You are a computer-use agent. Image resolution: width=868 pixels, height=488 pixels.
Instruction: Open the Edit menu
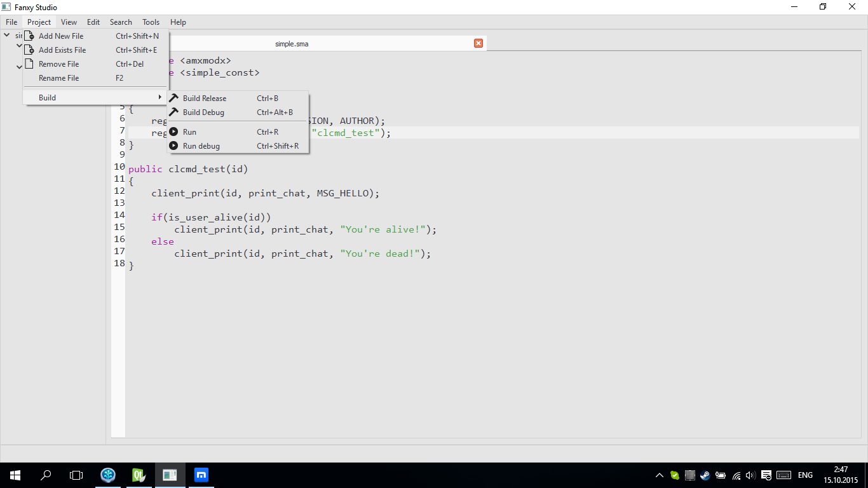tap(93, 22)
